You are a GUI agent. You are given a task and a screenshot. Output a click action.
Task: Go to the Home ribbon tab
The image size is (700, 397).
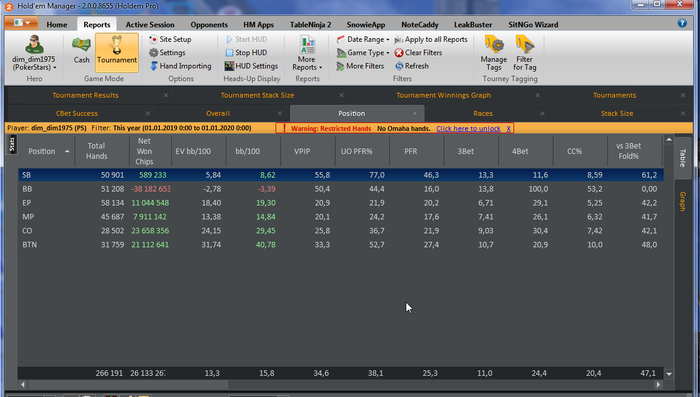pyautogui.click(x=57, y=25)
